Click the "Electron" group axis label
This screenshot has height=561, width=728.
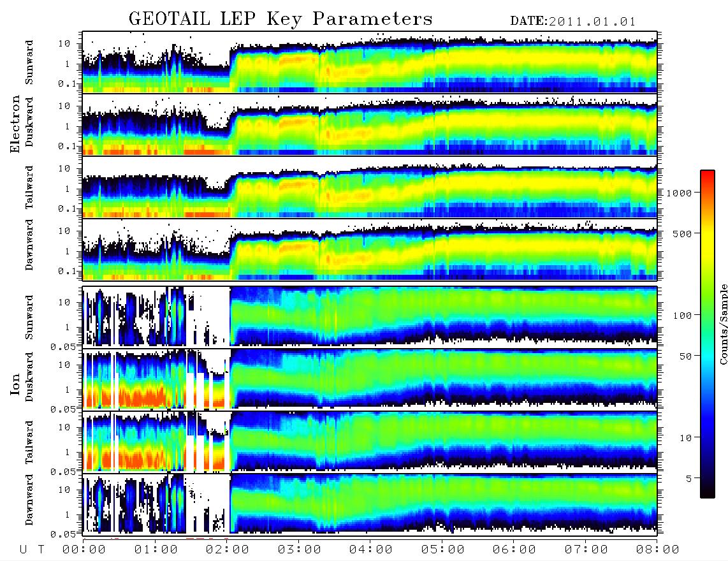(15, 124)
